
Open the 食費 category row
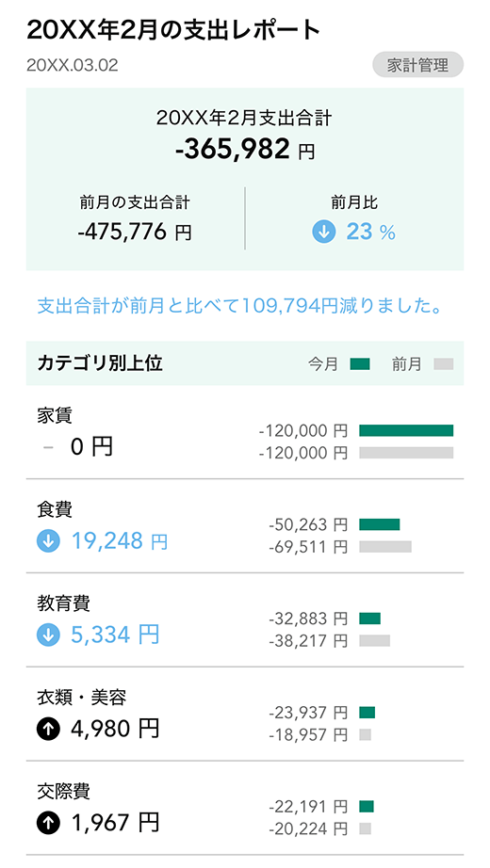coord(245,526)
